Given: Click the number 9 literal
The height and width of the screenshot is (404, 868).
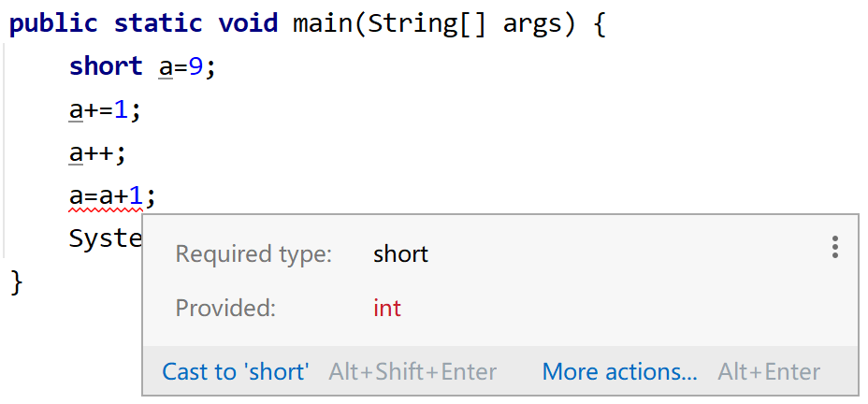Looking at the screenshot, I should [x=195, y=67].
